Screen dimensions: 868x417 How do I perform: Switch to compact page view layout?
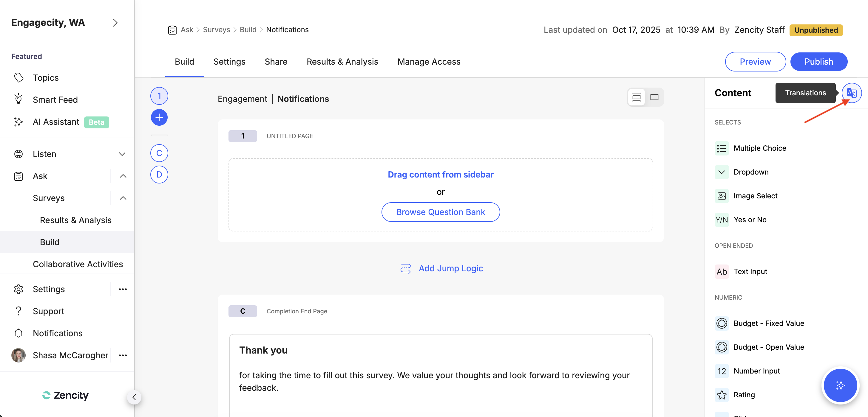636,97
